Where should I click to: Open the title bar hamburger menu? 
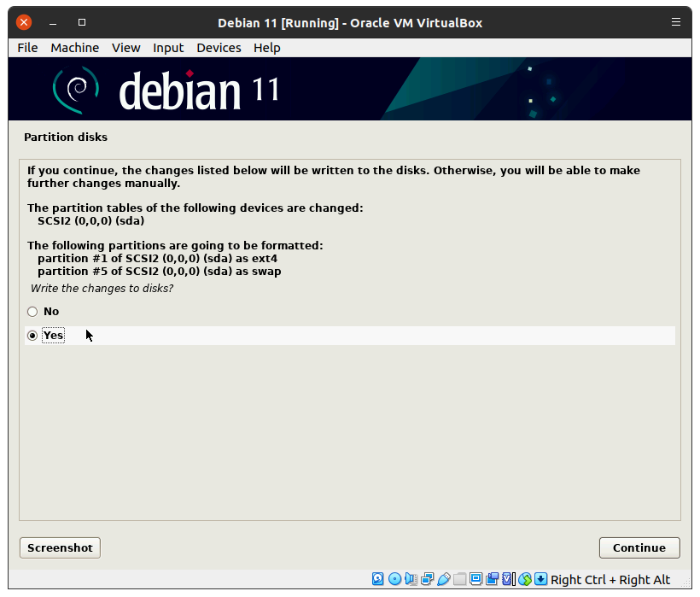point(676,22)
